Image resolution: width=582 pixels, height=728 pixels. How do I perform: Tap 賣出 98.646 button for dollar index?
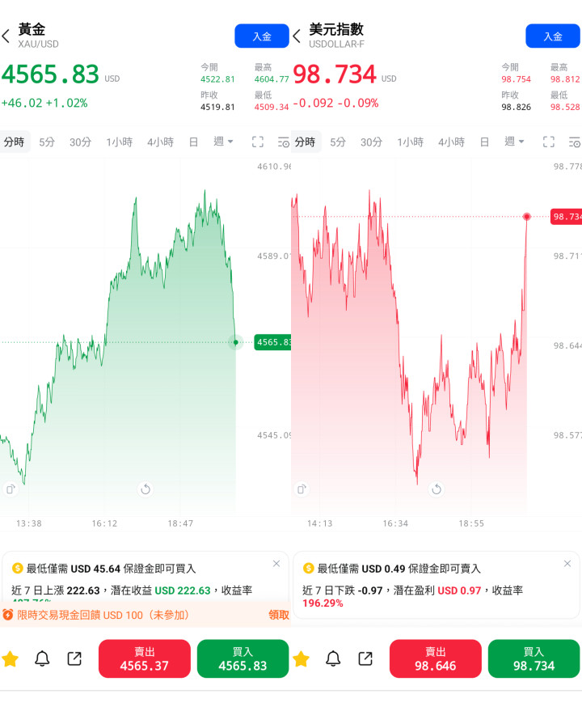436,658
